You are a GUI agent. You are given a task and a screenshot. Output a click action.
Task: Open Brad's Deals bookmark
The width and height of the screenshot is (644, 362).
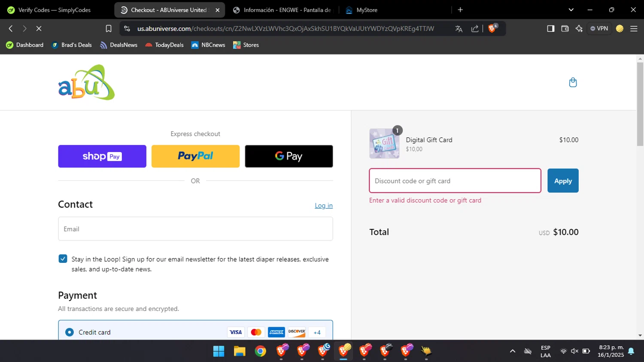click(72, 45)
